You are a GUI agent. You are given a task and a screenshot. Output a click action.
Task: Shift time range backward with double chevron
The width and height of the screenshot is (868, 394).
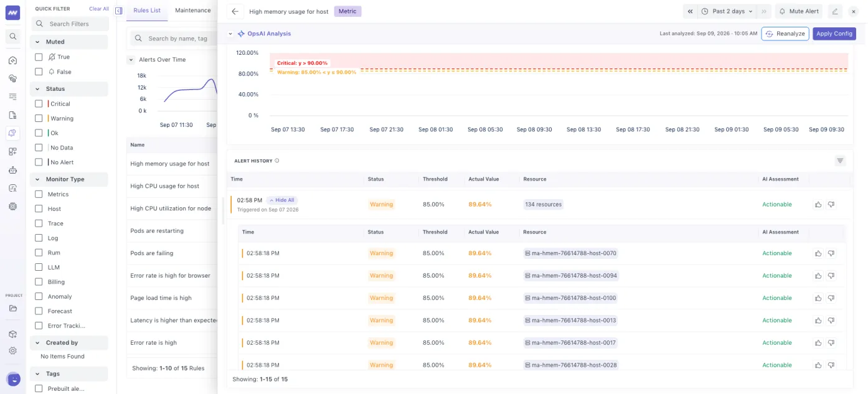tap(690, 11)
